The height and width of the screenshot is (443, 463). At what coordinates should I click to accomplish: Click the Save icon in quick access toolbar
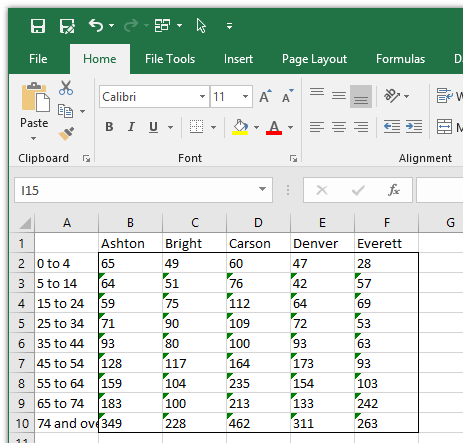coord(38,26)
